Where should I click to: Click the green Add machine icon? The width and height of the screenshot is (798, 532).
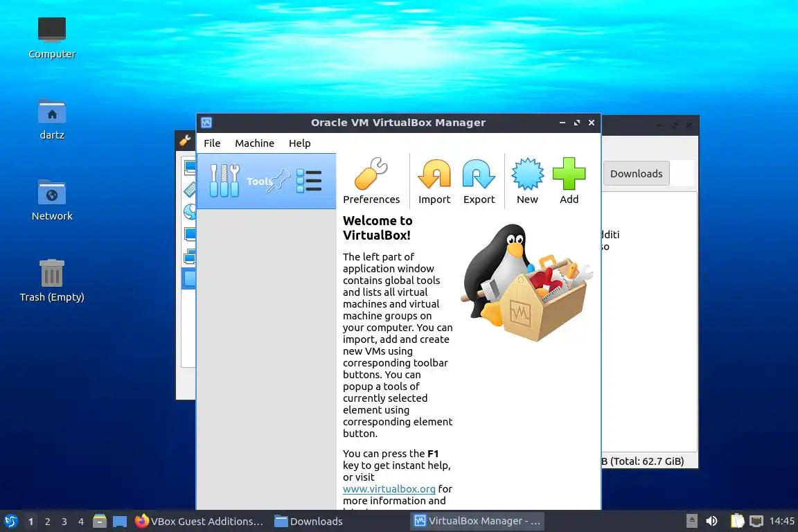click(x=569, y=181)
